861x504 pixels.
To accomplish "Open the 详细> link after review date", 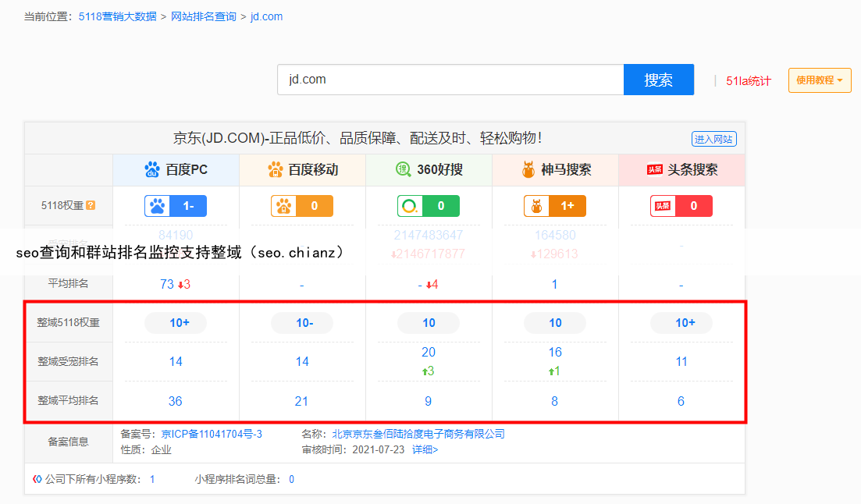I will pos(425,449).
